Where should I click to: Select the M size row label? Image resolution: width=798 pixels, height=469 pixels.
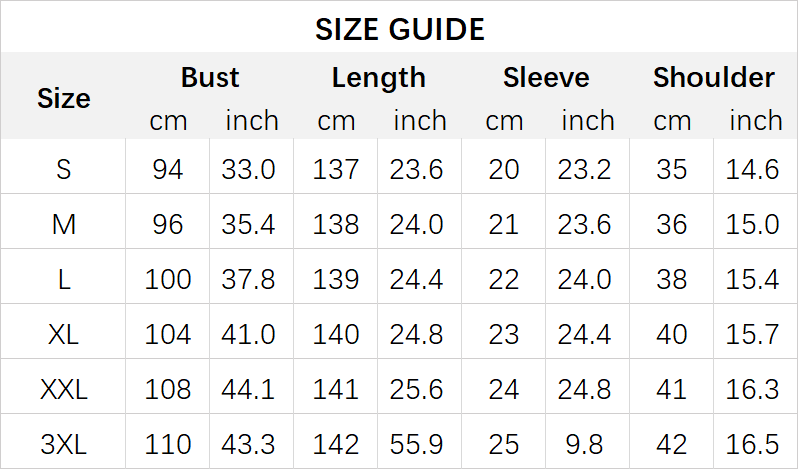point(64,224)
